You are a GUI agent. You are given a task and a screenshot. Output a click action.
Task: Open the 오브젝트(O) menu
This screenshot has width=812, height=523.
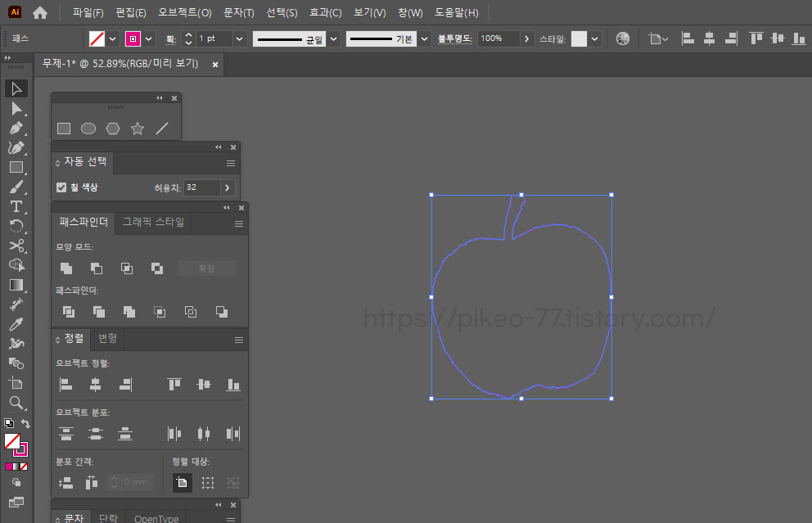tap(184, 12)
